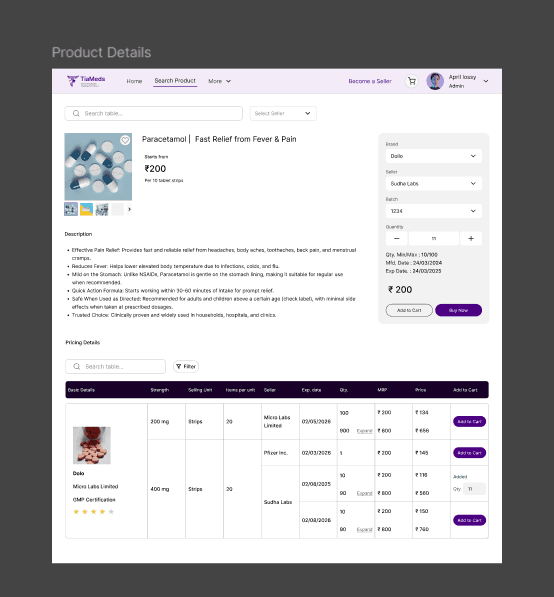Click the user avatar photo
This screenshot has width=554, height=597.
point(435,81)
